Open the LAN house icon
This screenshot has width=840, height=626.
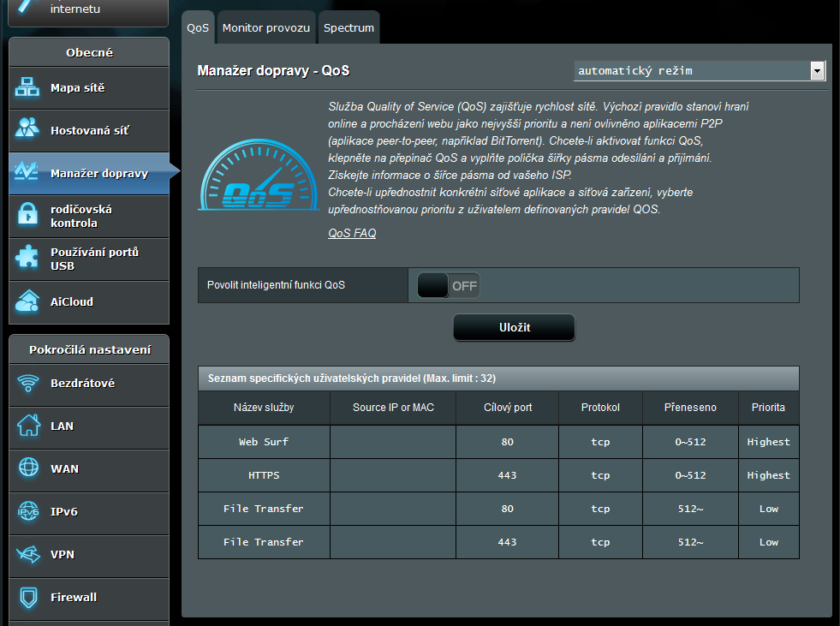coord(28,426)
